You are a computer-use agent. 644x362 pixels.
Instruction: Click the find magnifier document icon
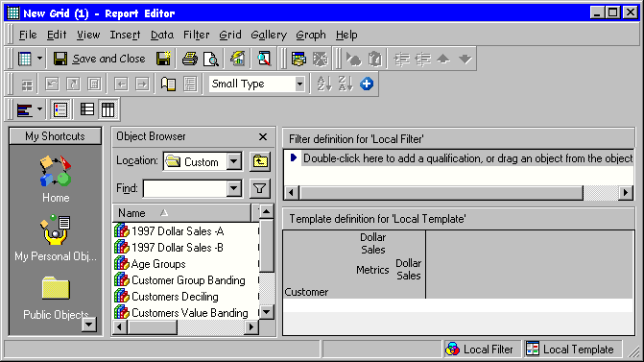point(264,59)
